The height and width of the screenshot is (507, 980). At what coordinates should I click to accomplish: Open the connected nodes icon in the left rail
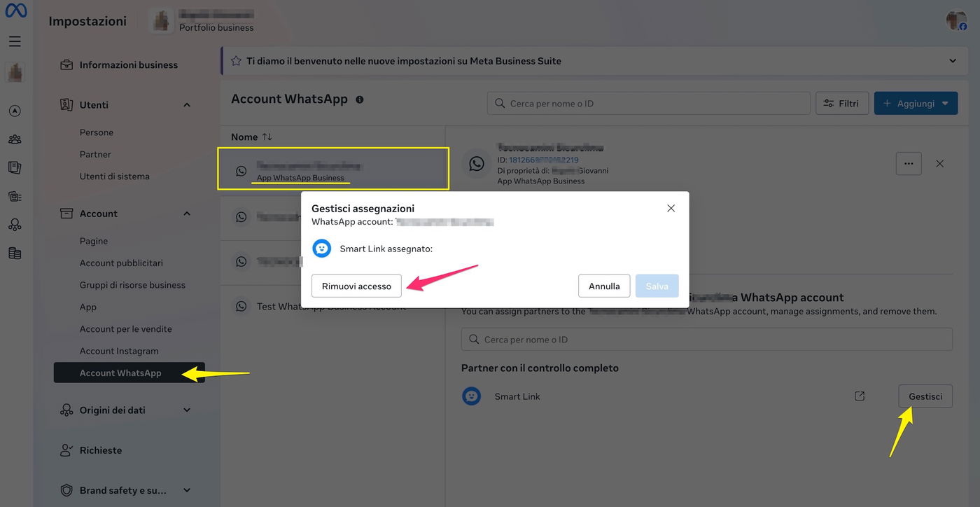(15, 225)
